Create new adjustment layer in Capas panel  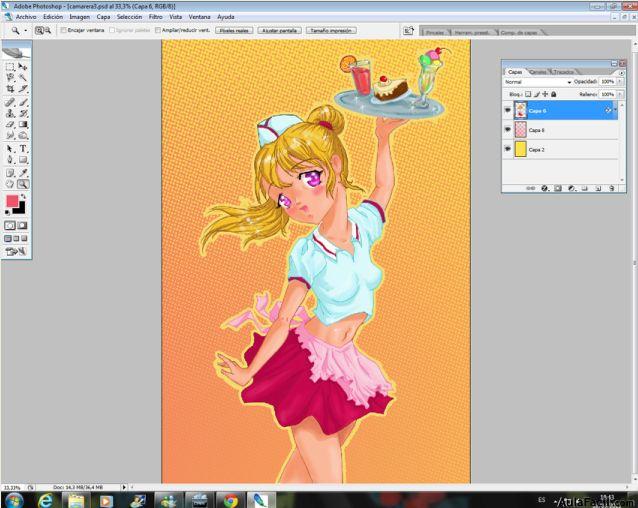571,188
